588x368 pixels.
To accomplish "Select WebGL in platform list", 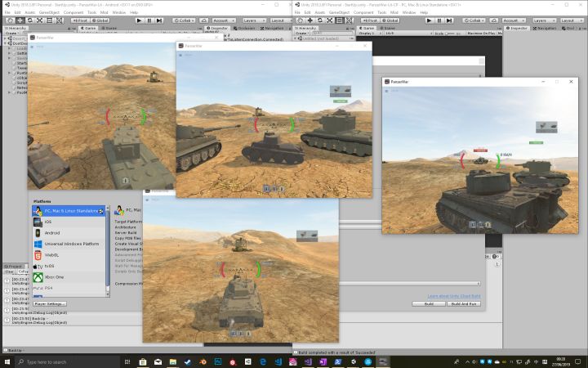I will [69, 255].
